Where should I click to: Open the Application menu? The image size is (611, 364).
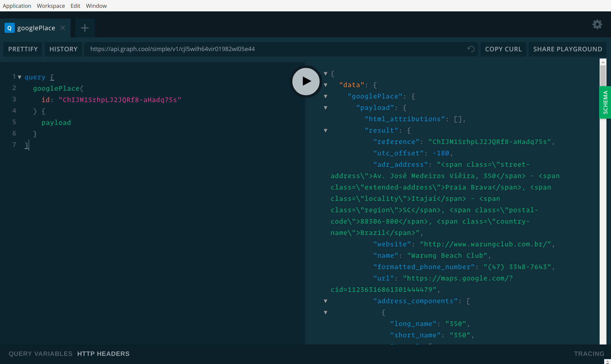pyautogui.click(x=17, y=6)
